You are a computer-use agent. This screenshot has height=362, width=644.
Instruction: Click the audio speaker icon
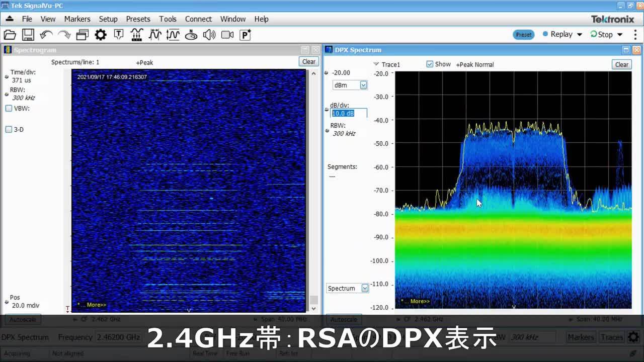pyautogui.click(x=209, y=35)
